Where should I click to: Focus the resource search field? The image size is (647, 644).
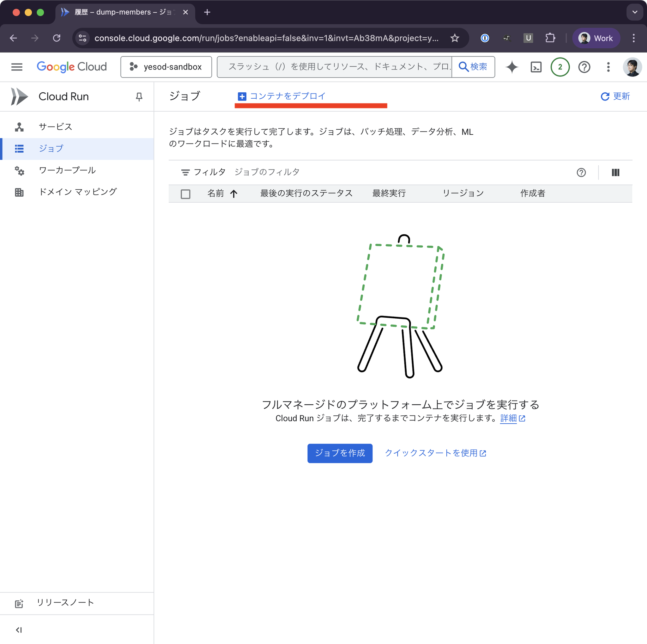335,67
